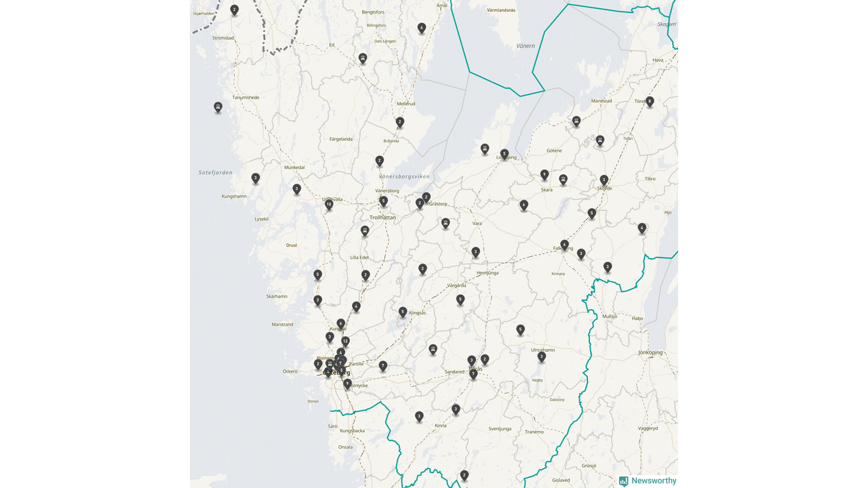Screen dimensions: 868x488
Task: Select the marker 3 southeast of Munkedal
Action: tap(296, 190)
